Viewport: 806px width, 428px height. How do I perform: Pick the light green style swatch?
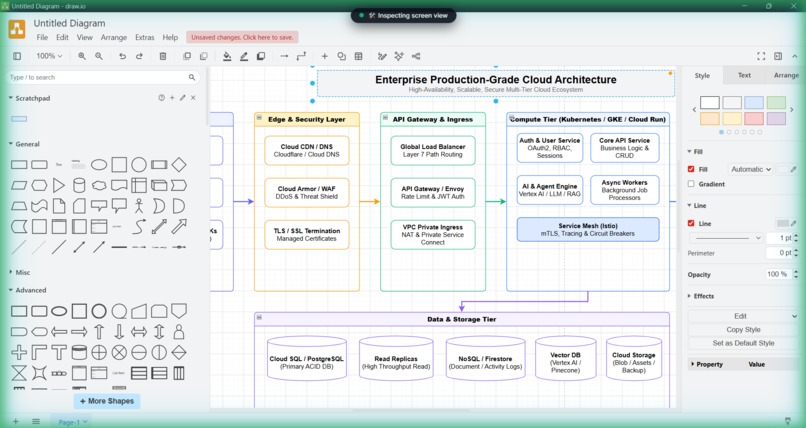click(x=776, y=102)
